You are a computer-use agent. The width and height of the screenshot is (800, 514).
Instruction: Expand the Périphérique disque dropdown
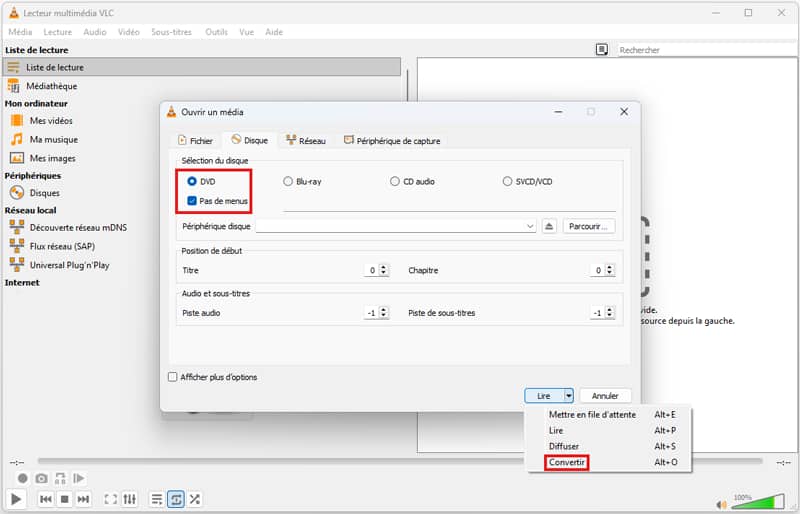click(x=531, y=227)
